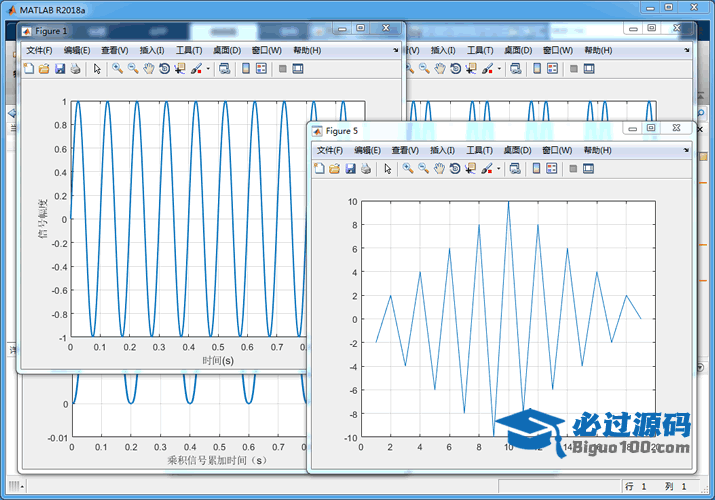Open 查看(V) menu in Figure 1
Image resolution: width=715 pixels, height=500 pixels.
[x=114, y=50]
